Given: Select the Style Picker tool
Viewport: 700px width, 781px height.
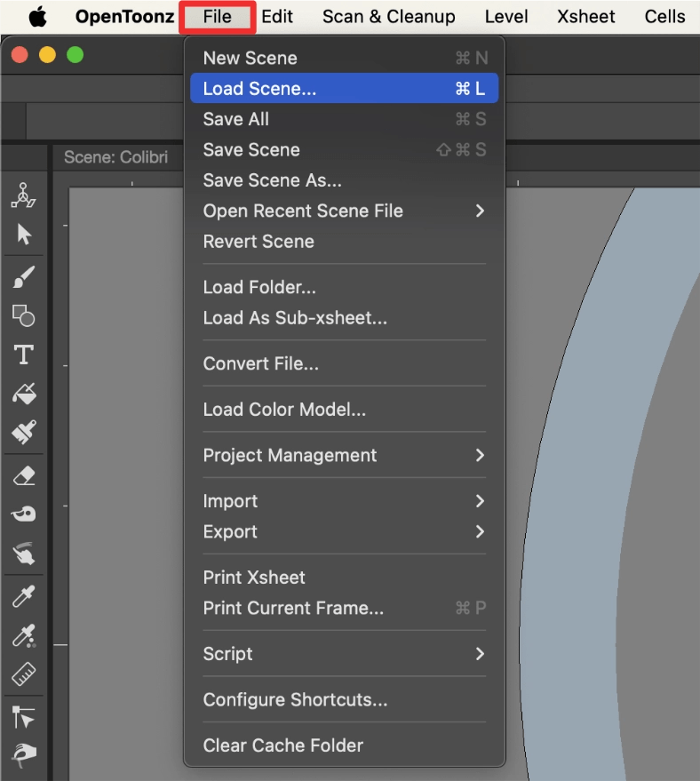Looking at the screenshot, I should click(23, 596).
